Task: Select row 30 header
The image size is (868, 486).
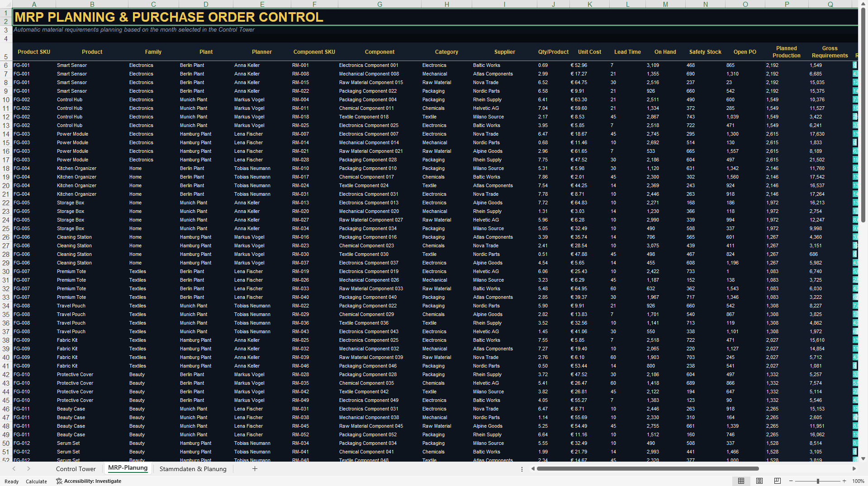Action: tap(6, 271)
